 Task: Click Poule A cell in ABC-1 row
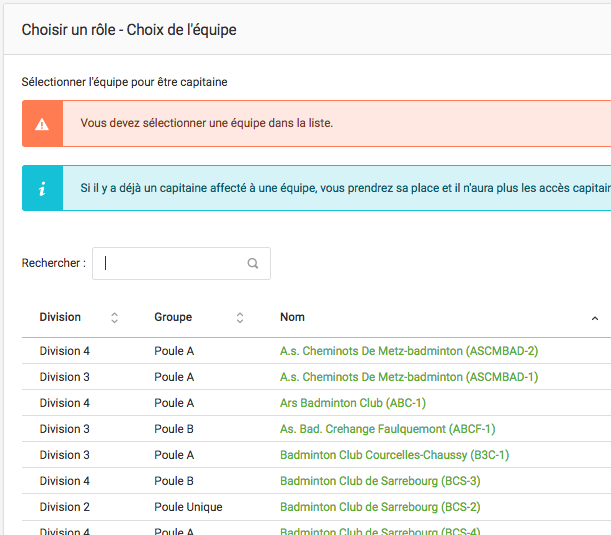[x=174, y=403]
